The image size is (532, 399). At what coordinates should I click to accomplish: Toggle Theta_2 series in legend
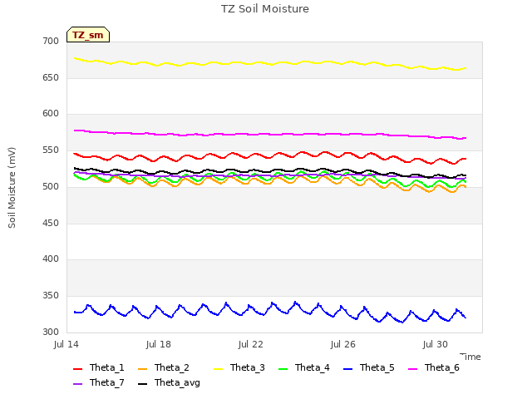pyautogui.click(x=164, y=367)
